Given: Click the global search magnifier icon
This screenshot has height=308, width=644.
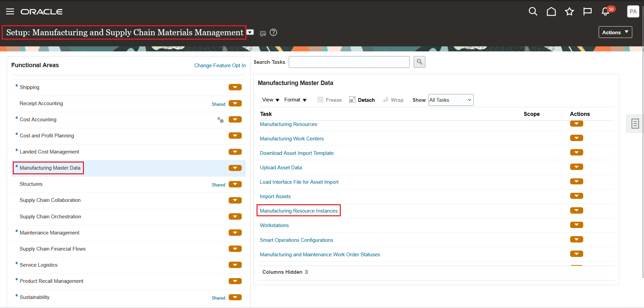Looking at the screenshot, I should point(533,11).
